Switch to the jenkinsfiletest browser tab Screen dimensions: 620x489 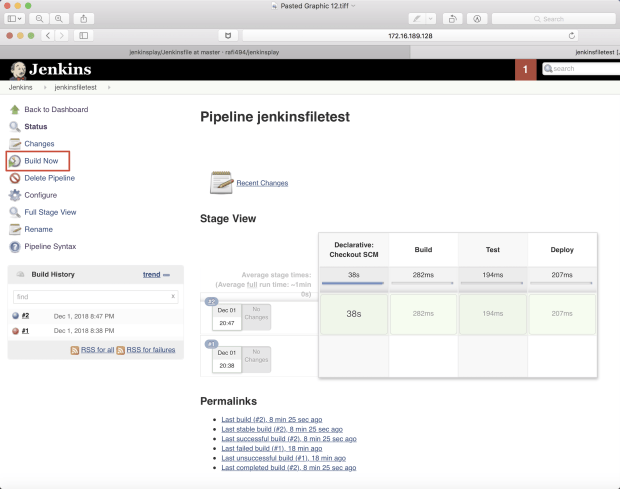coord(515,52)
